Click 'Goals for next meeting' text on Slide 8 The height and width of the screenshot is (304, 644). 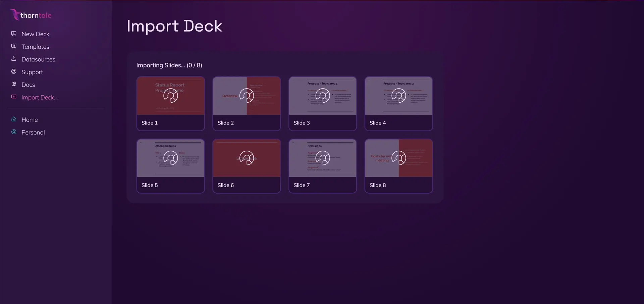pos(382,158)
